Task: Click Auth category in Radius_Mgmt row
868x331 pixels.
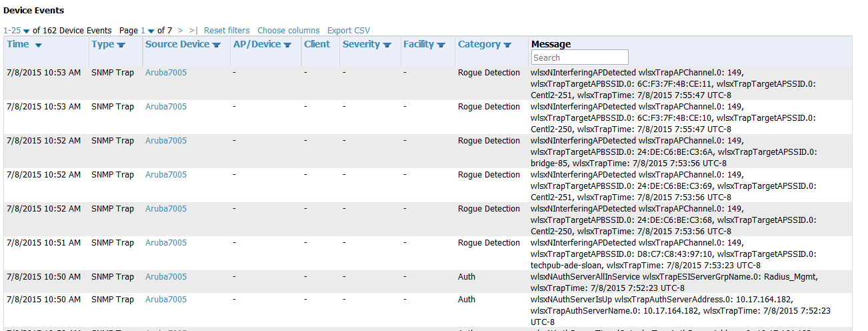Action: 467,277
